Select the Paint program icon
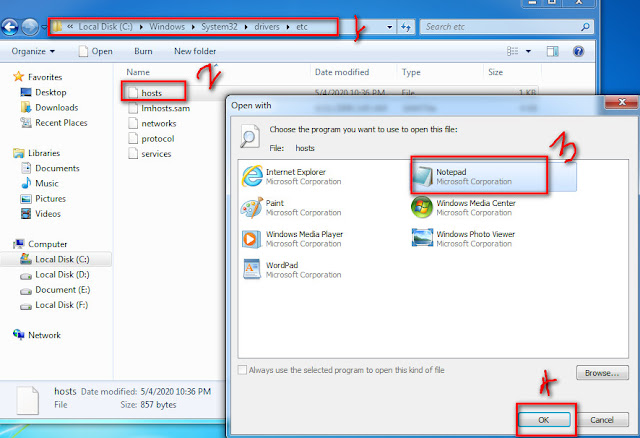This screenshot has width=640, height=438. tap(252, 208)
